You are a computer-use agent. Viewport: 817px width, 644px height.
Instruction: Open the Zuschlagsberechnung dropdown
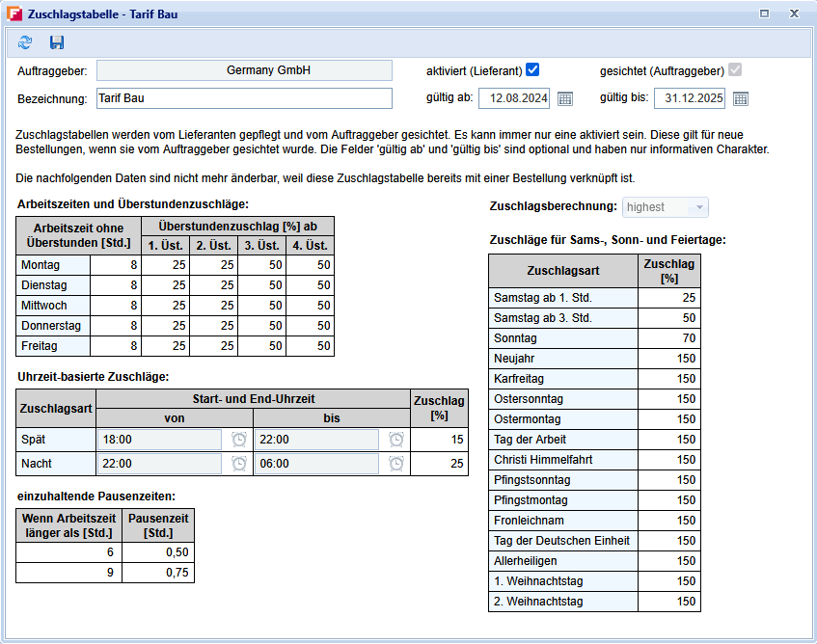click(x=667, y=207)
